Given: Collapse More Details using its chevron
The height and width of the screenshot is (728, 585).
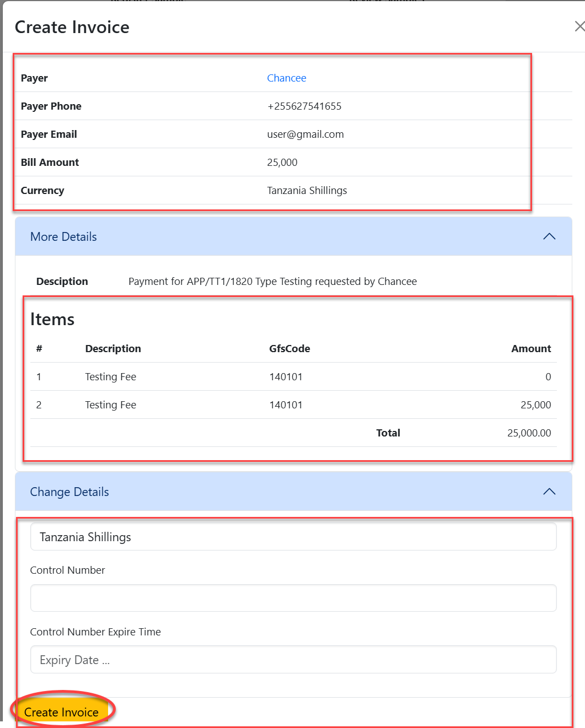Looking at the screenshot, I should coord(549,236).
